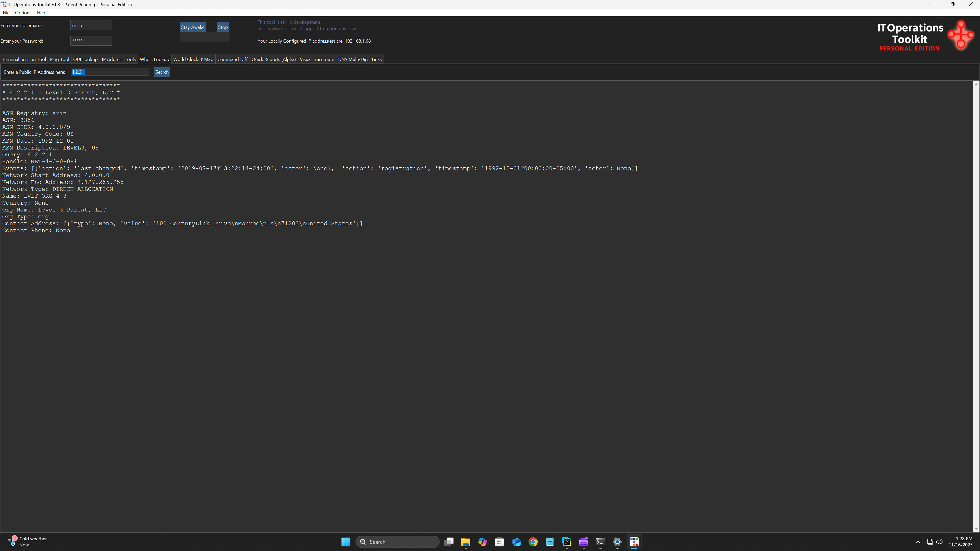Expand hidden system tray icons

point(918,542)
